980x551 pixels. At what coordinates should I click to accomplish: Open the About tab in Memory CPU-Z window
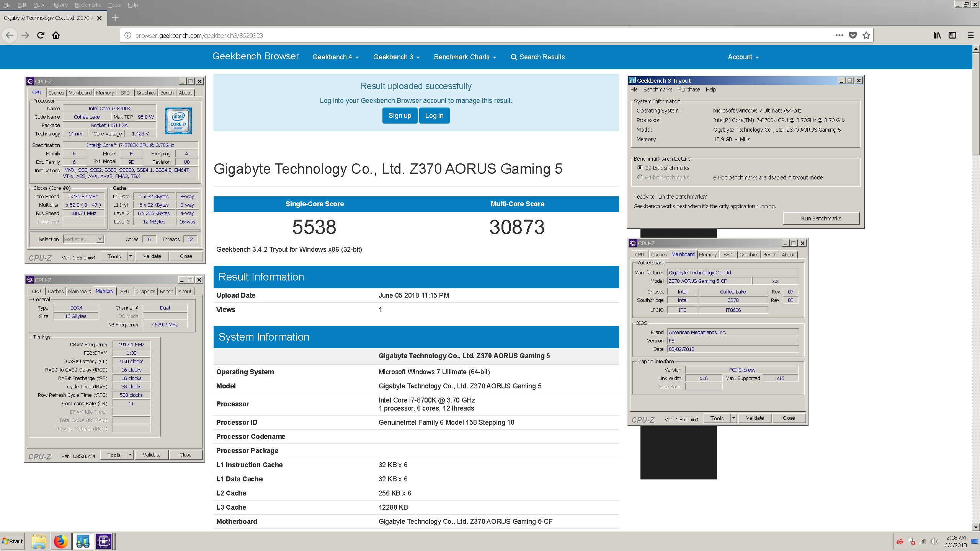(x=185, y=291)
